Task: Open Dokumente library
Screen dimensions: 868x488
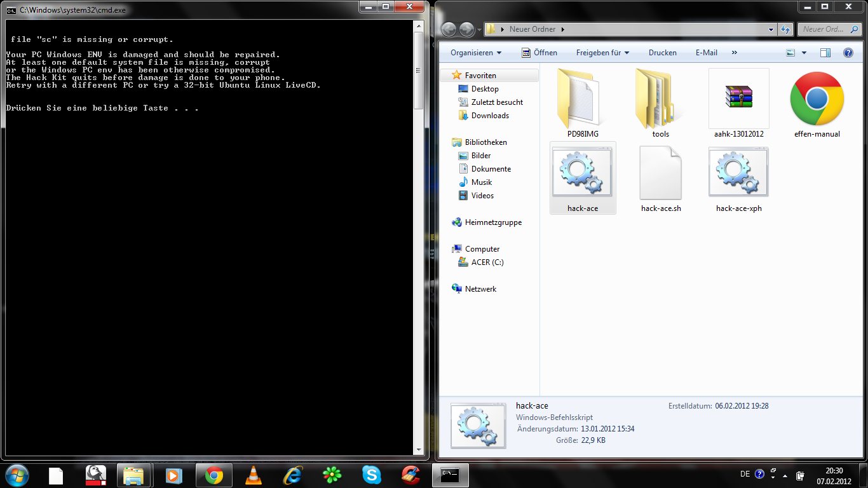Action: click(491, 169)
